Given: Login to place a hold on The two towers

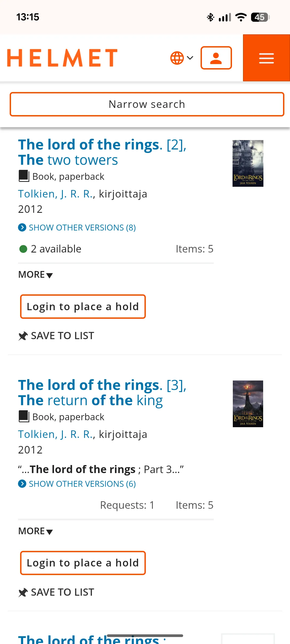Looking at the screenshot, I should point(83,306).
